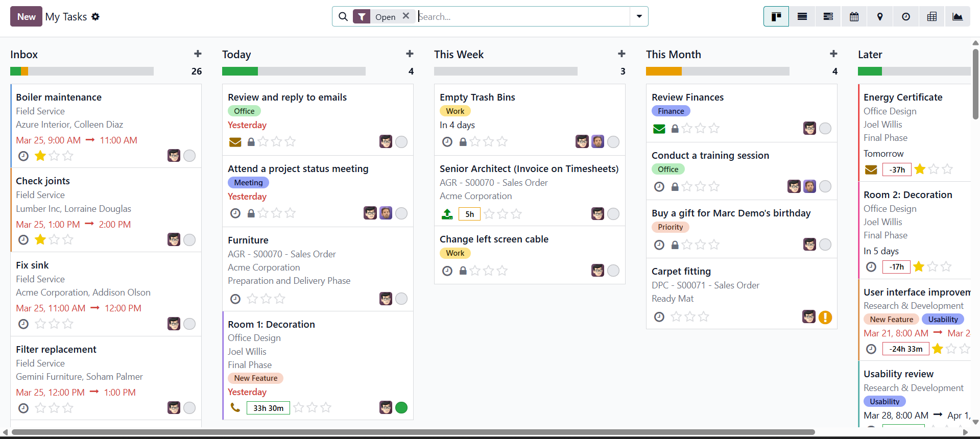Click green envelope icon on Review Finances
Screen dimensions: 980x439
point(659,129)
